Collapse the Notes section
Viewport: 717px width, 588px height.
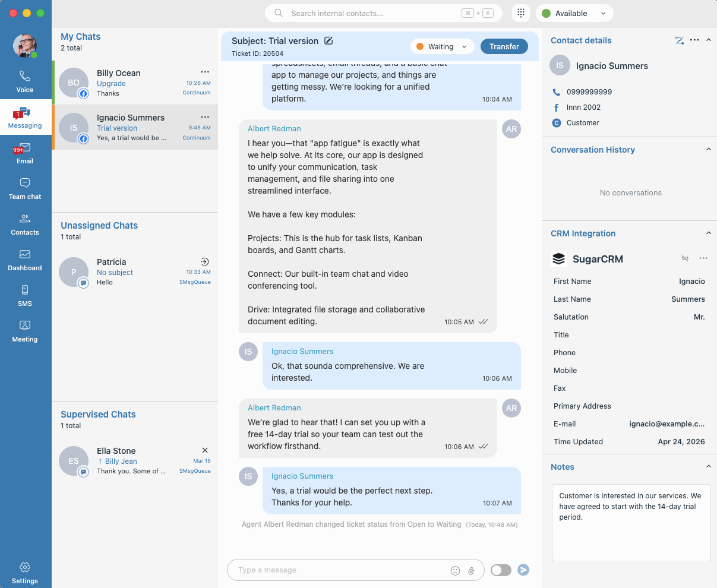click(x=708, y=467)
